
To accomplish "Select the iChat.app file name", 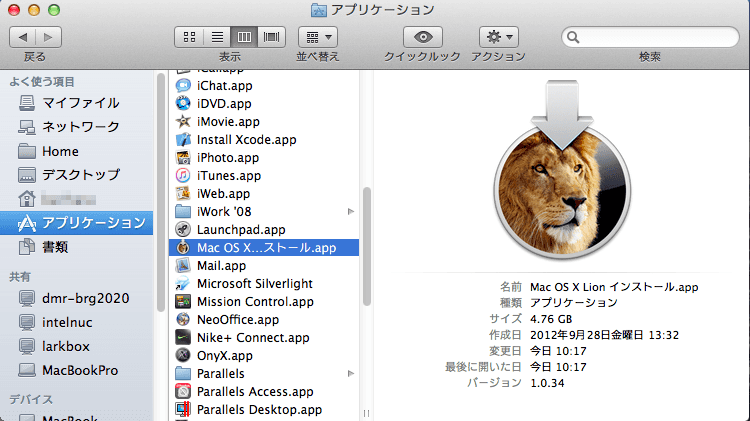I will pyautogui.click(x=224, y=86).
